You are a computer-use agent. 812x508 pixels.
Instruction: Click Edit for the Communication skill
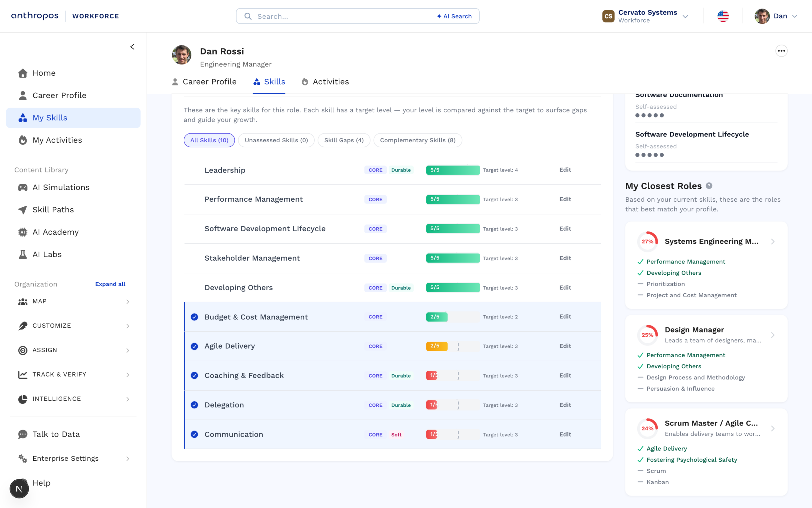click(565, 434)
